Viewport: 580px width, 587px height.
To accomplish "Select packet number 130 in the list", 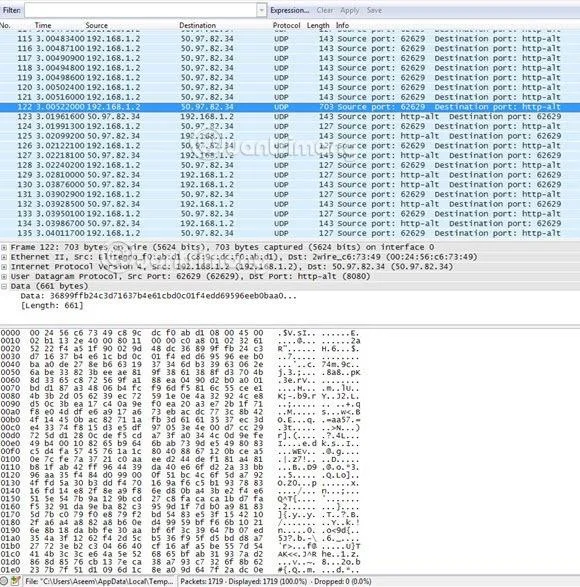I will click(x=290, y=185).
